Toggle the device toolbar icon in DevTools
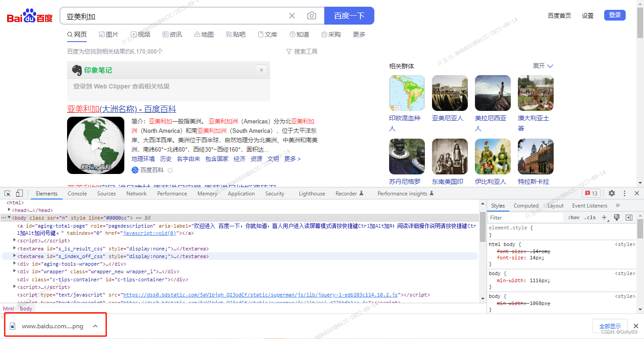 [19, 194]
